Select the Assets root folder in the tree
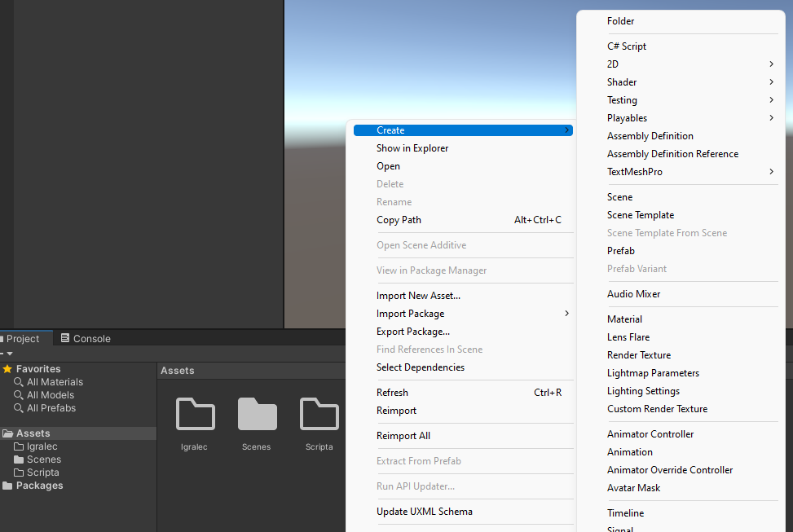The height and width of the screenshot is (532, 793). [x=33, y=433]
